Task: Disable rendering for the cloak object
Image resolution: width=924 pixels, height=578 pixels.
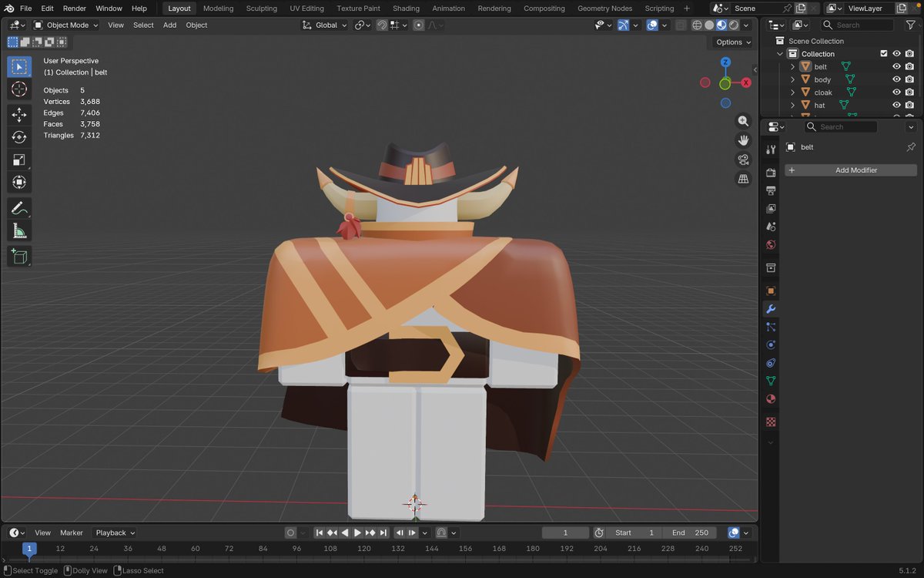Action: (x=909, y=92)
